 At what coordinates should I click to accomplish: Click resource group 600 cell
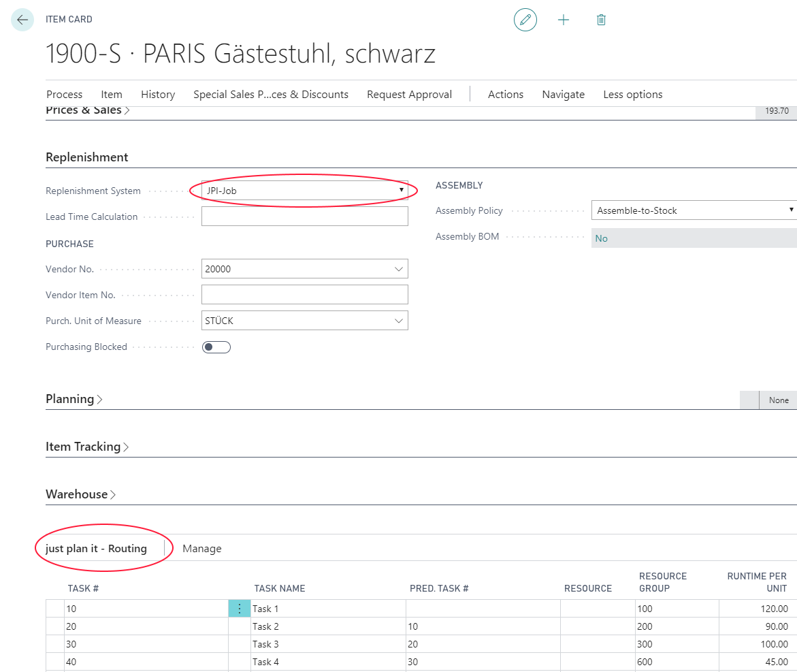(677, 662)
